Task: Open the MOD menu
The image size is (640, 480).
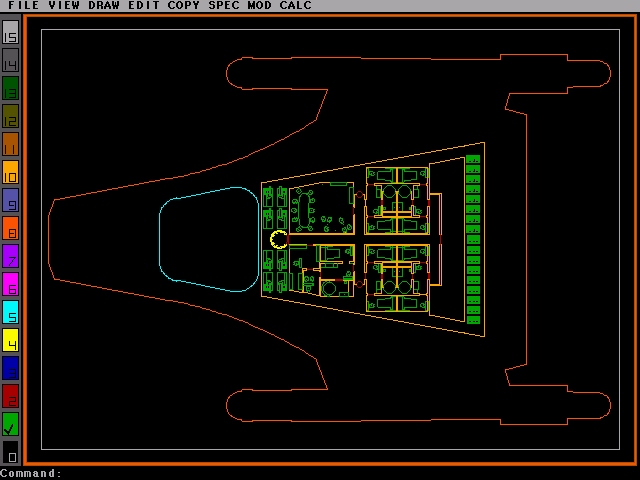Action: coord(261,6)
